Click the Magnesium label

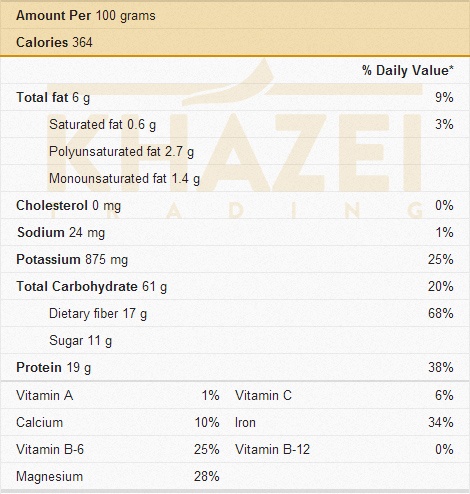tap(49, 476)
